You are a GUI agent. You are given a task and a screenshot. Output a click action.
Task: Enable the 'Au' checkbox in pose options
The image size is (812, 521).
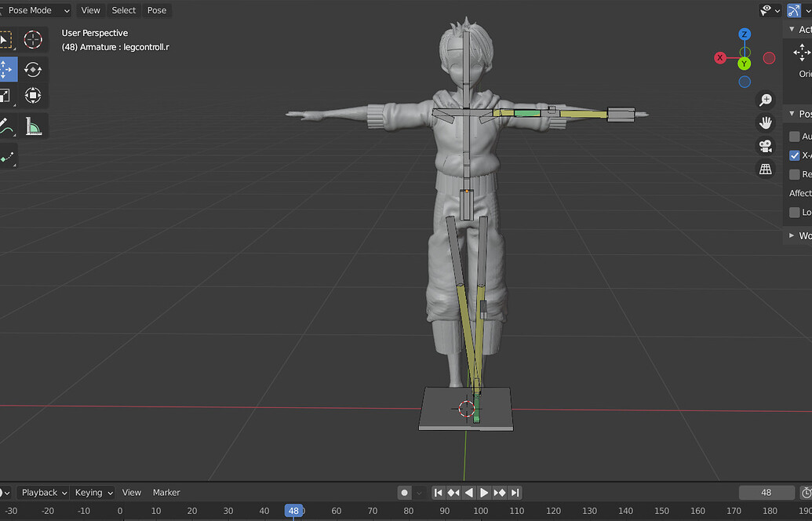795,137
